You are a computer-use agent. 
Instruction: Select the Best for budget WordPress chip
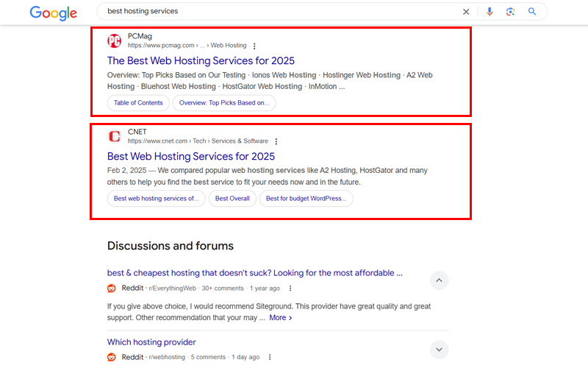(306, 198)
